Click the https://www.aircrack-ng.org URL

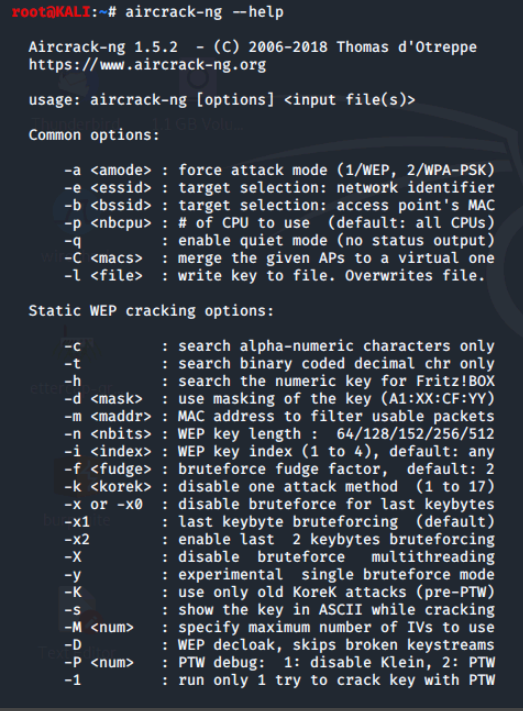click(147, 65)
